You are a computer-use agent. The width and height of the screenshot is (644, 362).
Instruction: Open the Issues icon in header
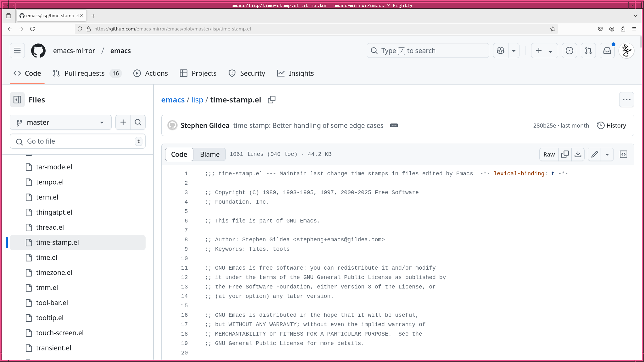tap(569, 51)
